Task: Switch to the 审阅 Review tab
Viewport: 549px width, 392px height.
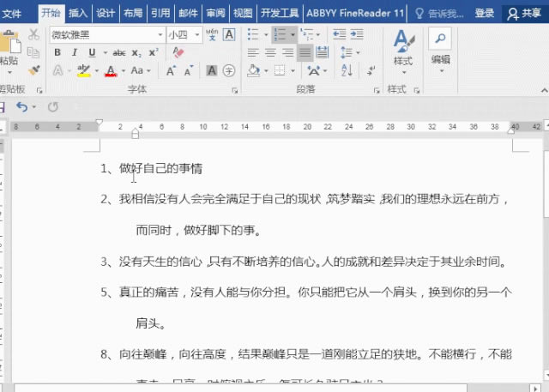Action: point(215,14)
